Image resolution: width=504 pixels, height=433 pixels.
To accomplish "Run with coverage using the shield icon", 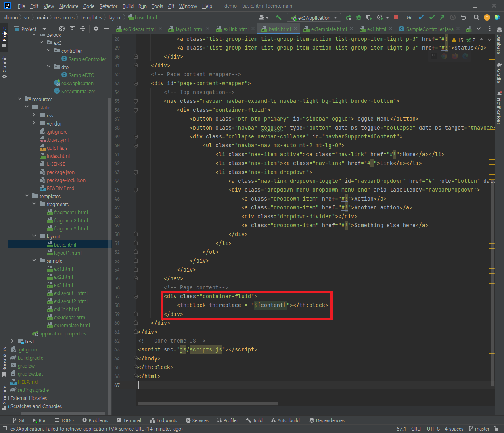I will (x=369, y=17).
